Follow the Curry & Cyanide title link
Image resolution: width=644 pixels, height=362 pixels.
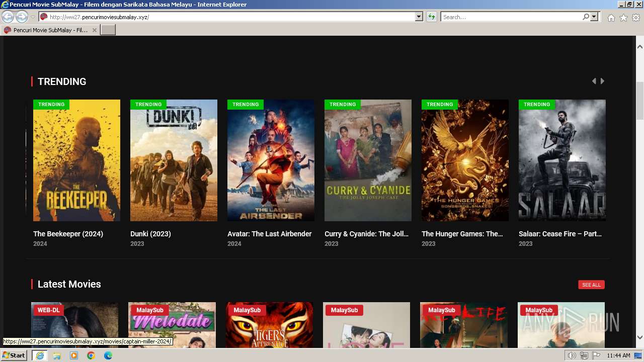click(x=366, y=234)
